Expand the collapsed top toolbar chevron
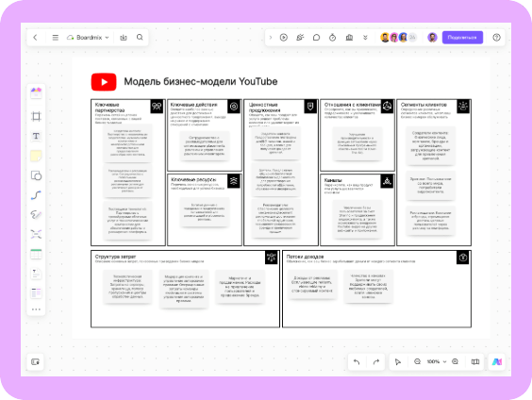The height and width of the screenshot is (400, 532). (x=271, y=38)
